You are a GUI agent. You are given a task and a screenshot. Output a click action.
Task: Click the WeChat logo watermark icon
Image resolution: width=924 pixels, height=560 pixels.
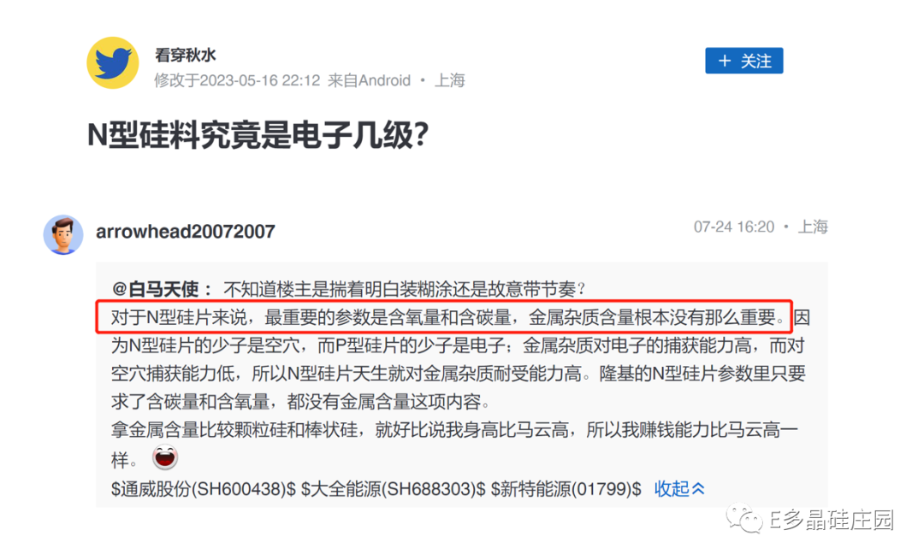point(744,519)
